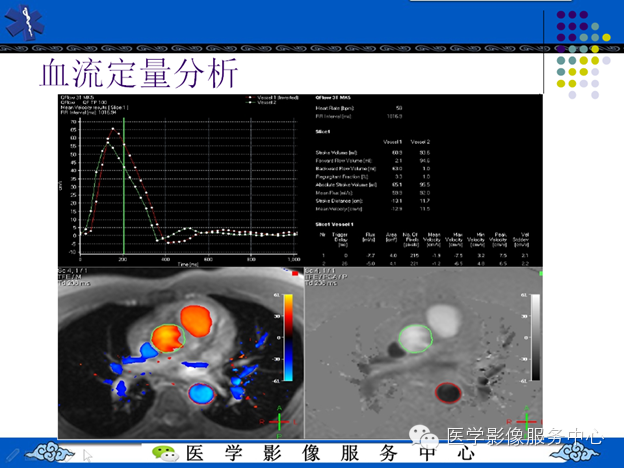Click the green vertical time marker on graph

tap(124, 185)
